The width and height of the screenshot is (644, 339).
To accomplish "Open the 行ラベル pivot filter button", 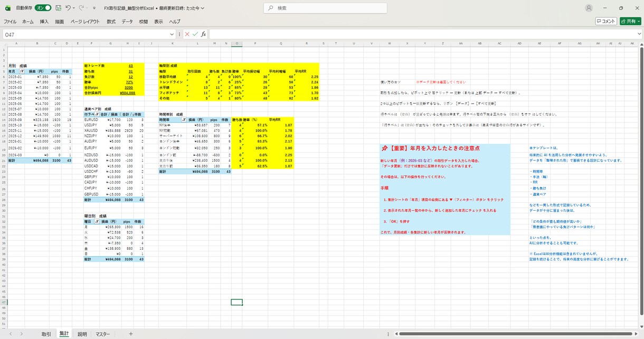I will [x=97, y=114].
